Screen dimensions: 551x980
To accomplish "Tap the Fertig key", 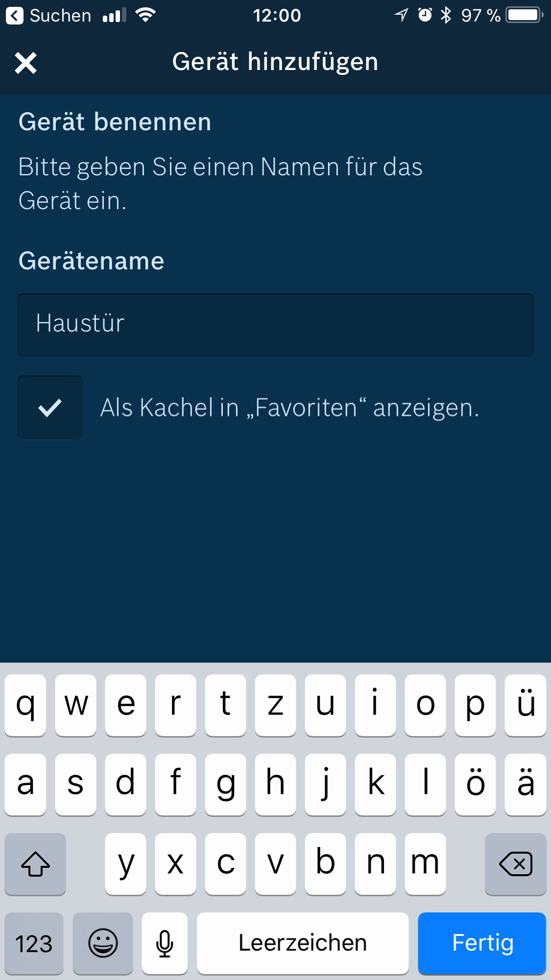I will pos(482,943).
